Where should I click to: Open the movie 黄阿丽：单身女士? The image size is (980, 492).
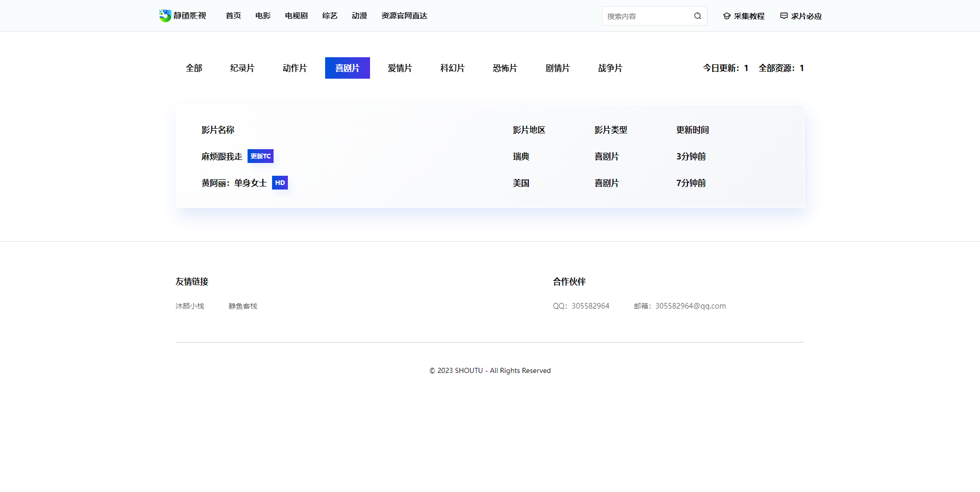(234, 183)
